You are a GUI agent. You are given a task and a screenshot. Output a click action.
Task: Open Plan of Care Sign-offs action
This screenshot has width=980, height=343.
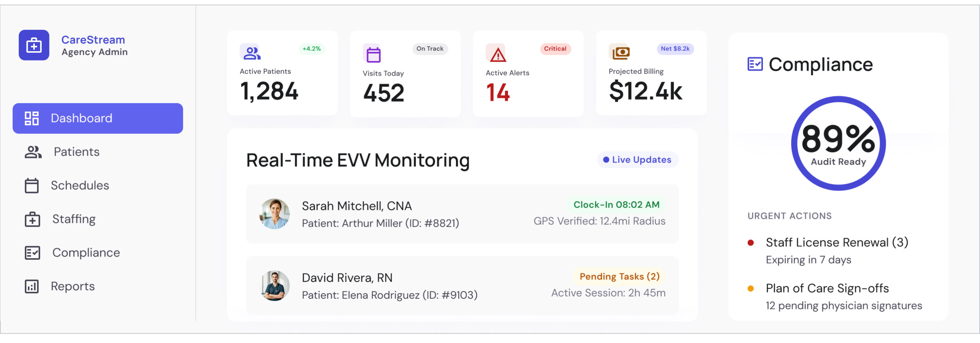(x=827, y=288)
